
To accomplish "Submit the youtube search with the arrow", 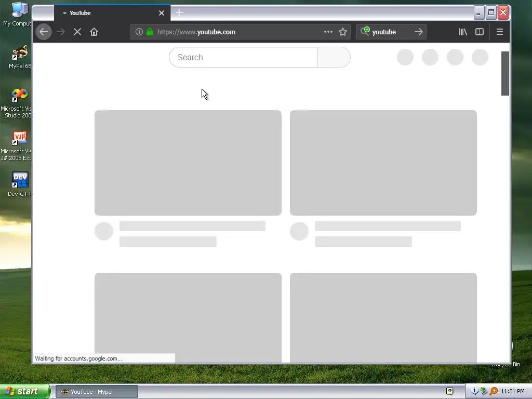I will pyautogui.click(x=419, y=32).
